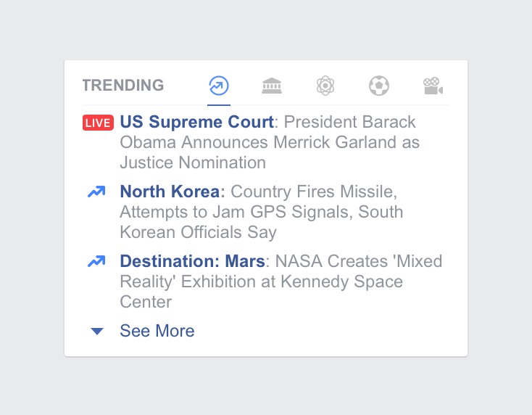Click the red LIVE badge
The height and width of the screenshot is (415, 532).
pos(98,123)
